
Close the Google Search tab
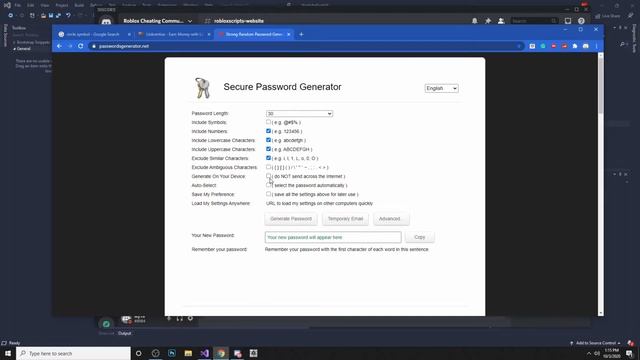coord(129,34)
